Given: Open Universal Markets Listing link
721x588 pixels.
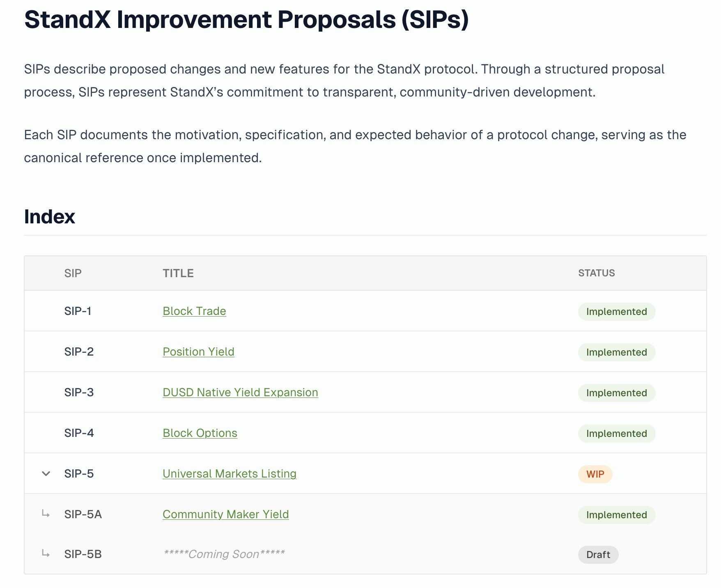Looking at the screenshot, I should [230, 473].
